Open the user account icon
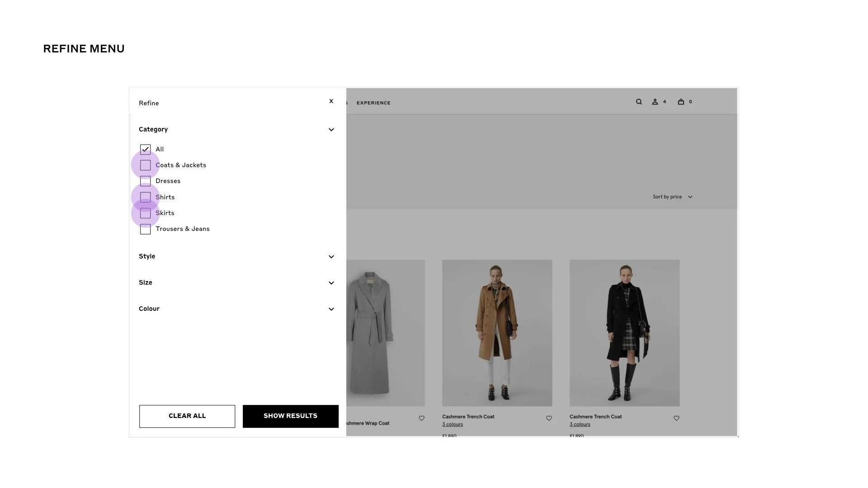The width and height of the screenshot is (868, 488). tap(655, 102)
